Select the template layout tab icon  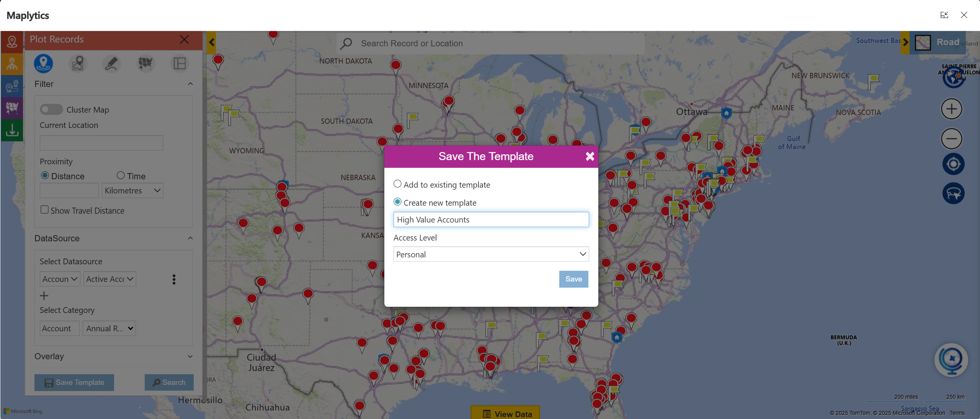(180, 64)
